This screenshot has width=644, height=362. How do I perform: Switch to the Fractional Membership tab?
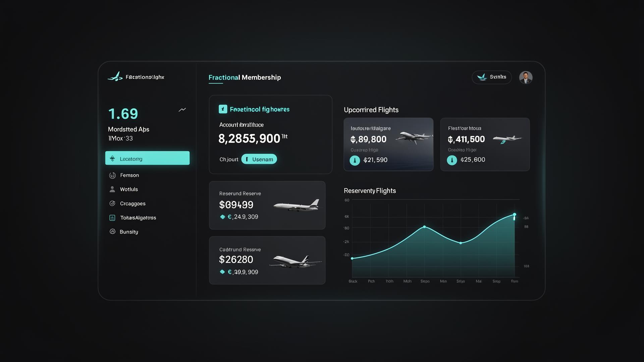pos(245,77)
